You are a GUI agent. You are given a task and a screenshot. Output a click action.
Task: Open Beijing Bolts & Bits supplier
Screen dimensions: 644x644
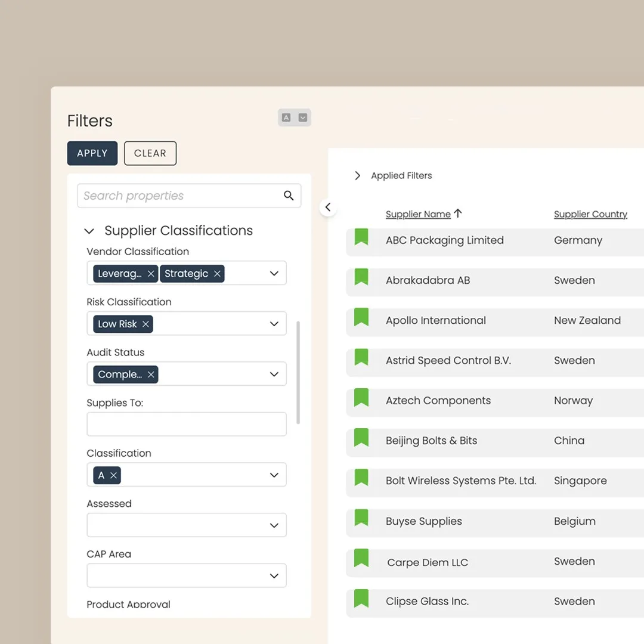431,441
